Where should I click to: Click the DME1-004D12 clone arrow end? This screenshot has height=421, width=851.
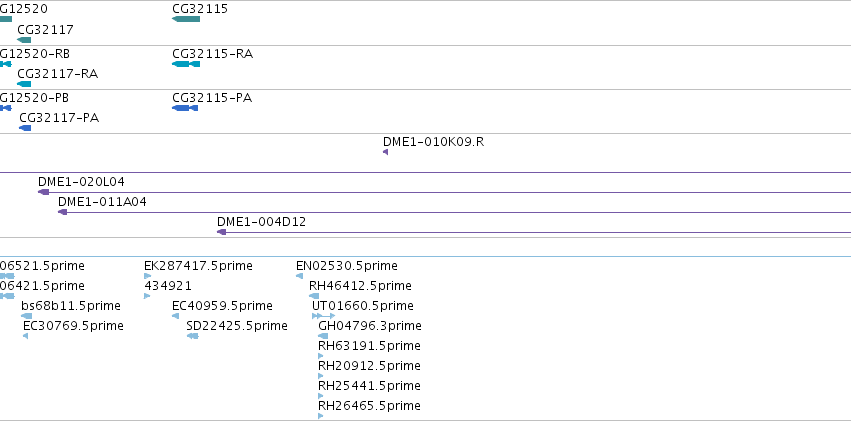221,232
